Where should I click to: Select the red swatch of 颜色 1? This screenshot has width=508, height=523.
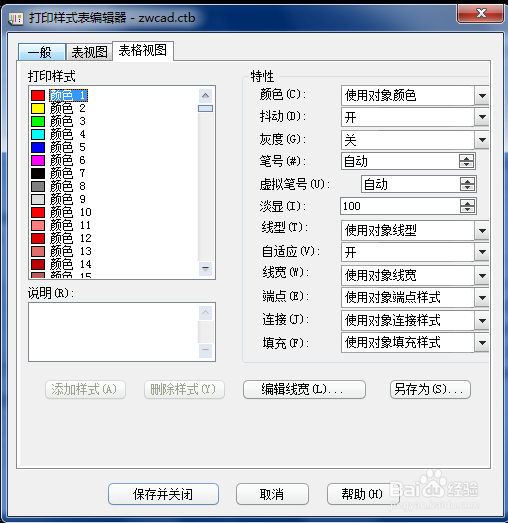click(x=38, y=95)
